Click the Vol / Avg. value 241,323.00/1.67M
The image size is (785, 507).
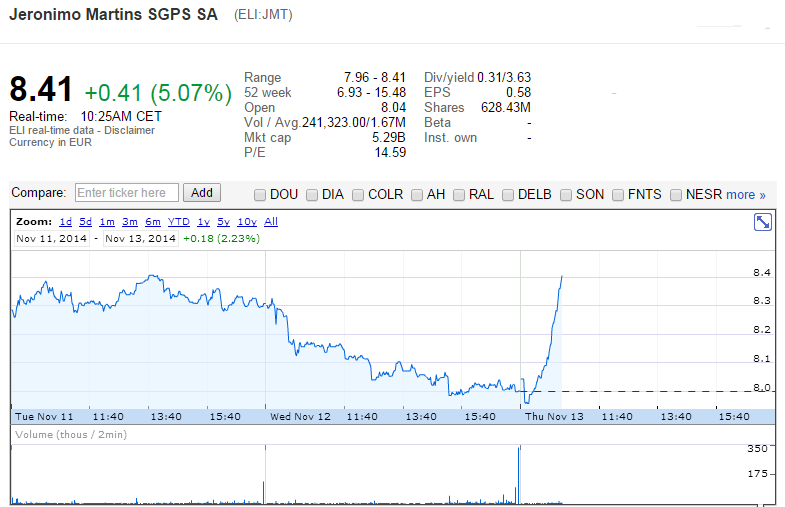pos(353,123)
